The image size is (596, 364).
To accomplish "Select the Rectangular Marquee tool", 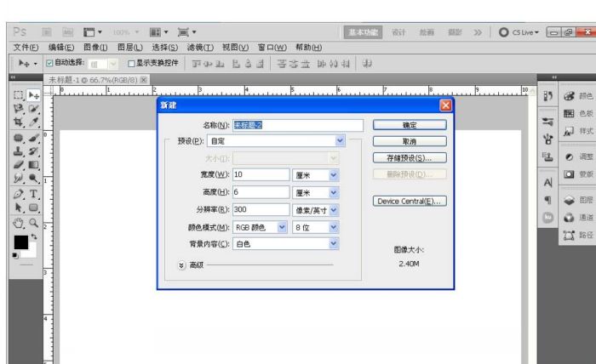I will (x=18, y=95).
